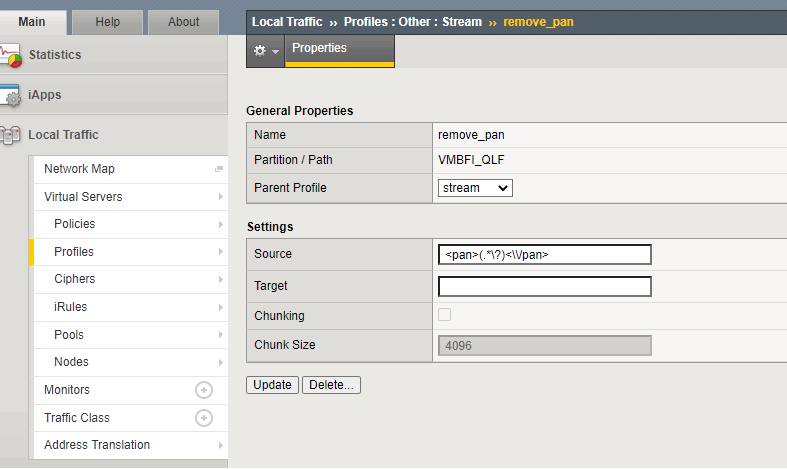Open the settings gear menu
This screenshot has height=469, width=787.
(x=265, y=51)
